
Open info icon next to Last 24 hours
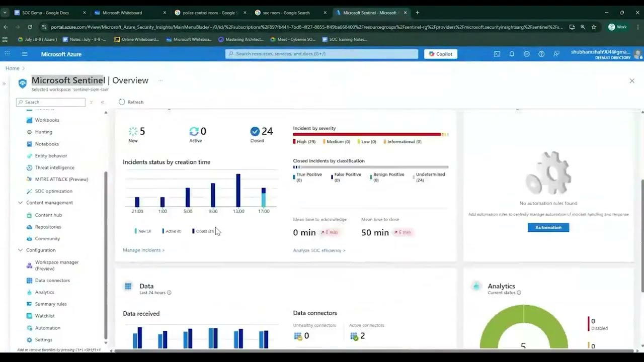pyautogui.click(x=169, y=293)
